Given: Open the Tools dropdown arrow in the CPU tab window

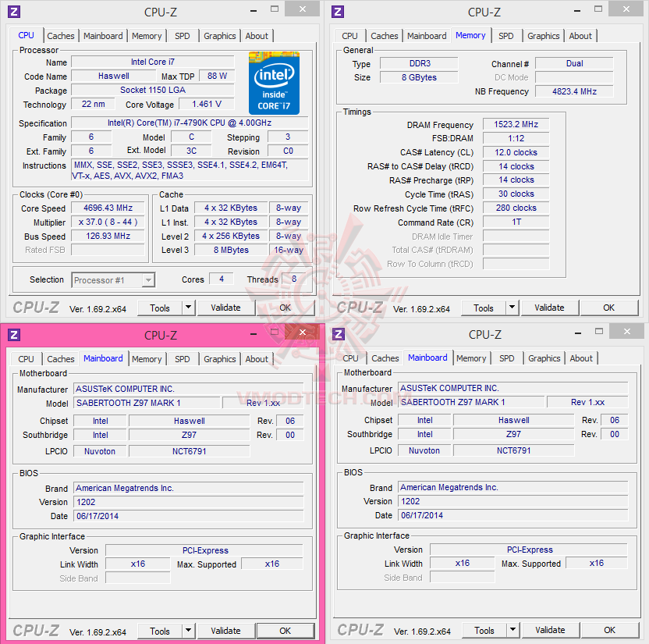Looking at the screenshot, I should tap(188, 308).
